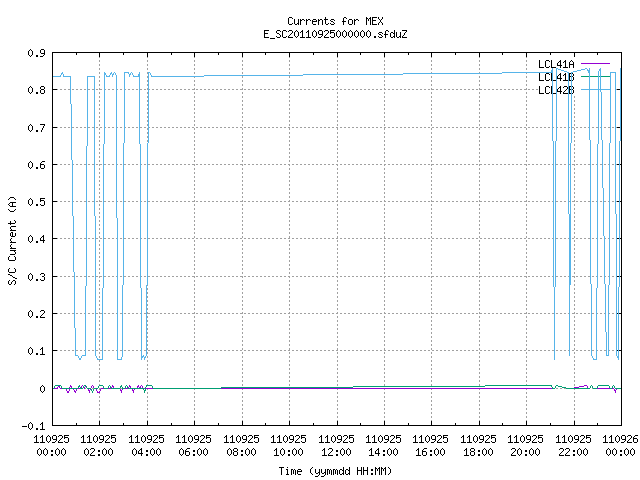The height and width of the screenshot is (480, 640).
Task: Click the blue LCL42B legend line sample
Action: (596, 90)
